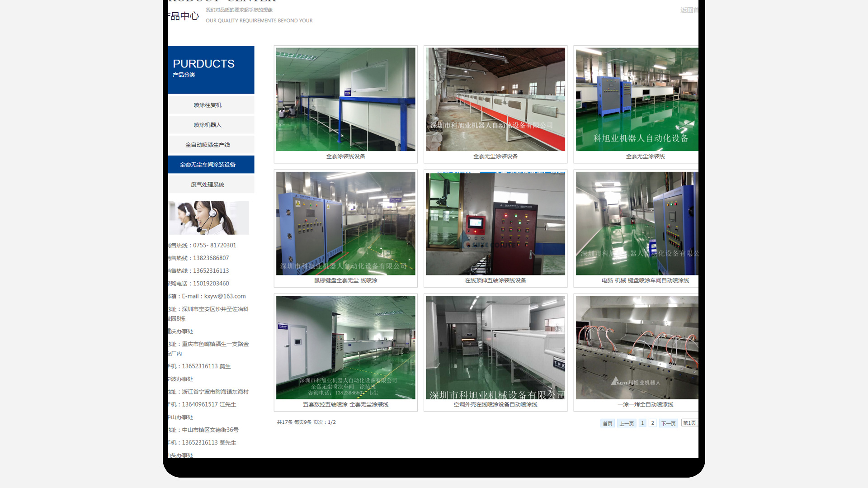This screenshot has width=868, height=488.
Task: Click the 全套无尘涂装线 caption link
Action: point(645,156)
